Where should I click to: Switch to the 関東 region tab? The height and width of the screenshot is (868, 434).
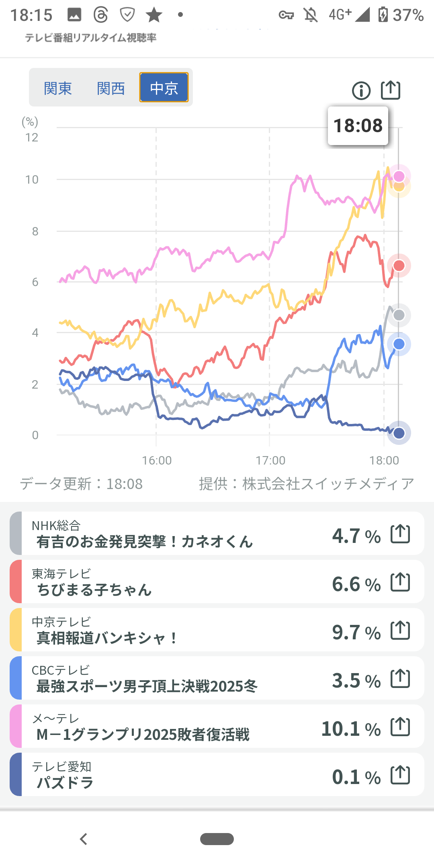click(58, 88)
